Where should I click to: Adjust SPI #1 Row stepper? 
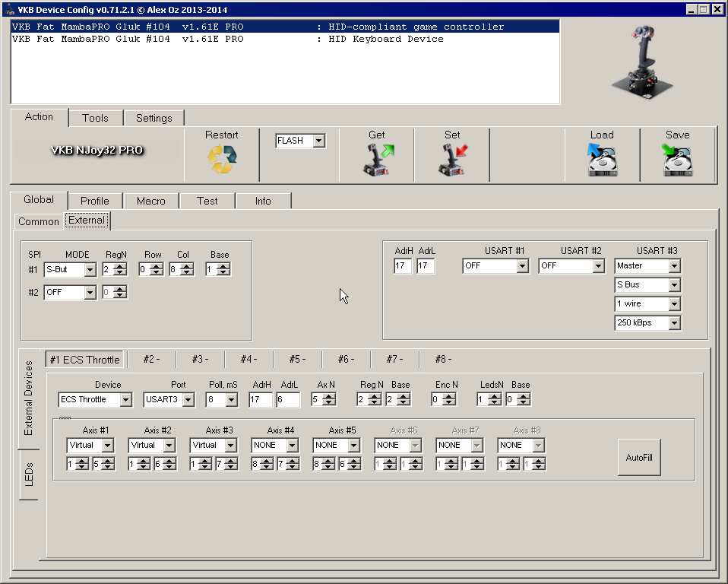157,269
